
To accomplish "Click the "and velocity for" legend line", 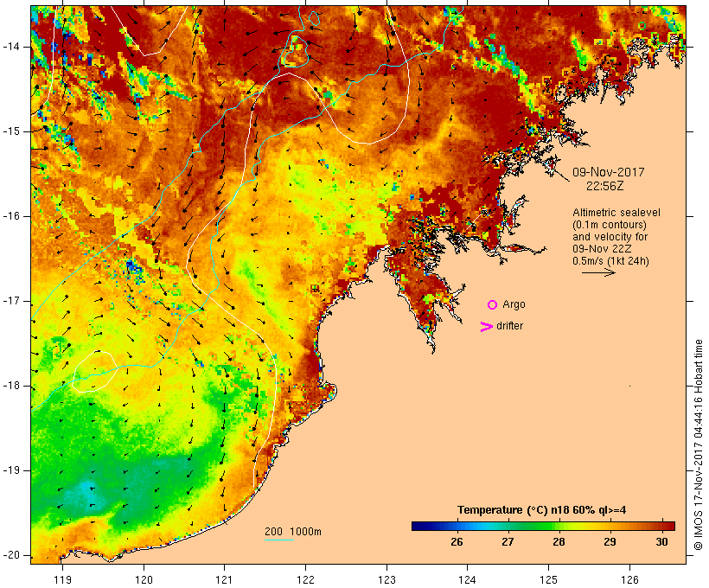I will pos(610,237).
